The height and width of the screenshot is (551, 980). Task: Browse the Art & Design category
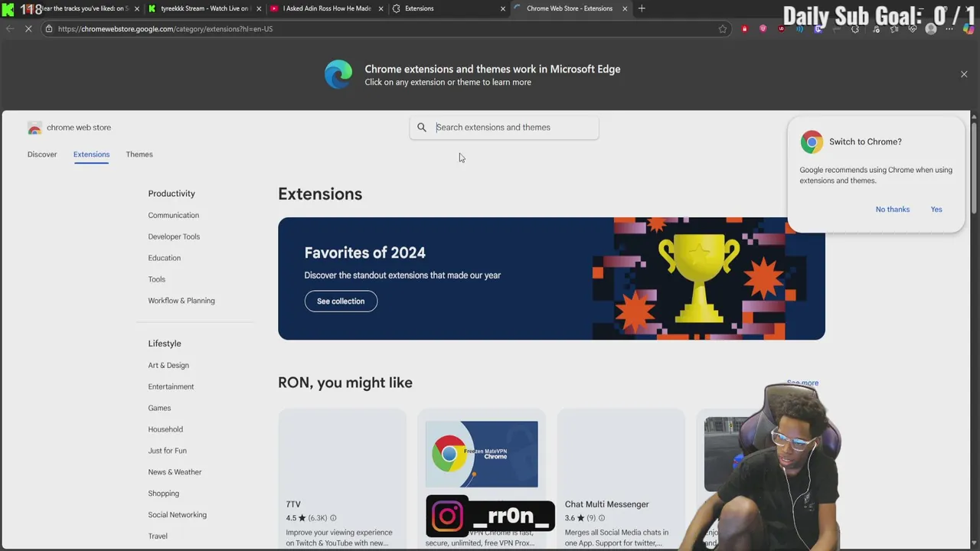coord(168,366)
